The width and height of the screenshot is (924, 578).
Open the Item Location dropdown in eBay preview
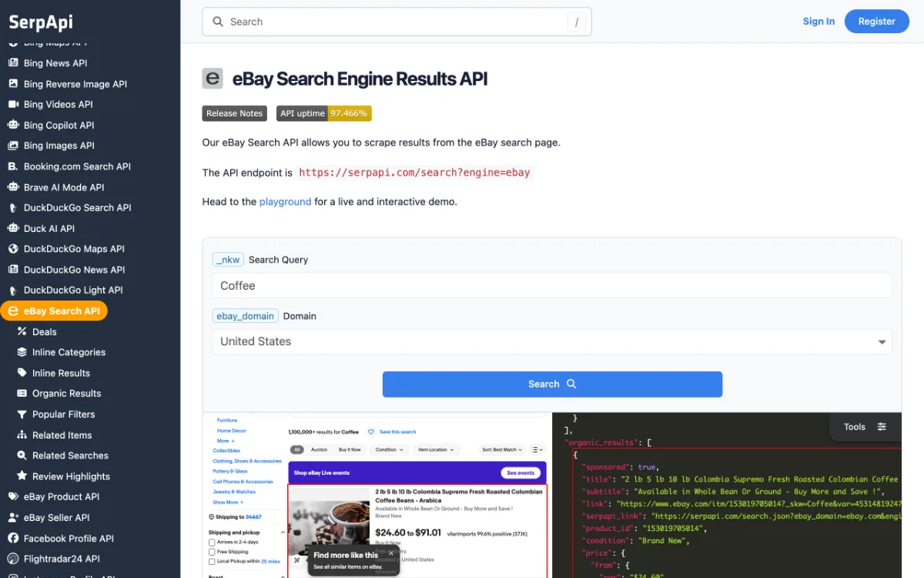[436, 449]
